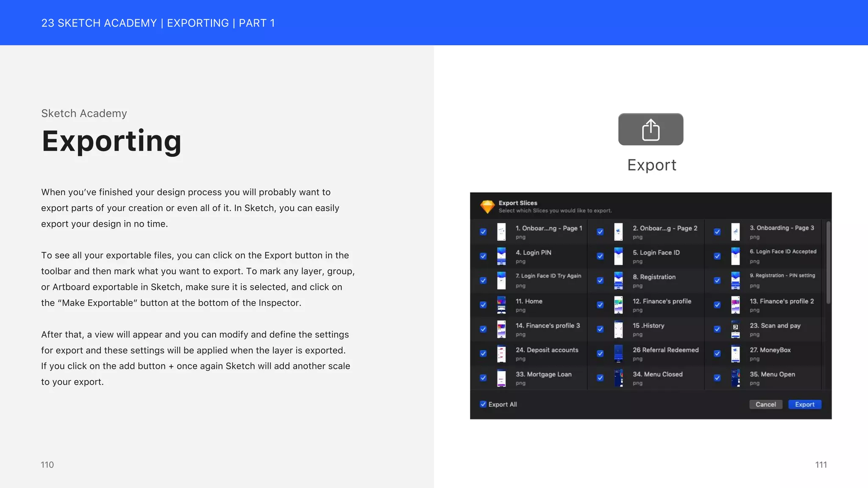868x488 pixels.
Task: Uncheck the 1. Onboarding Page 1 slice checkbox
Action: coord(483,232)
